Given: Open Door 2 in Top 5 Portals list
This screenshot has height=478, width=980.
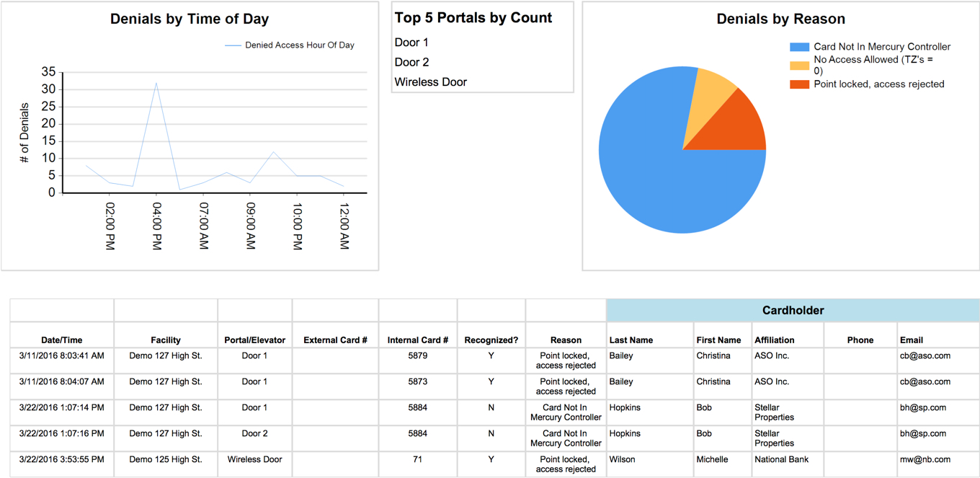Looking at the screenshot, I should pyautogui.click(x=411, y=62).
